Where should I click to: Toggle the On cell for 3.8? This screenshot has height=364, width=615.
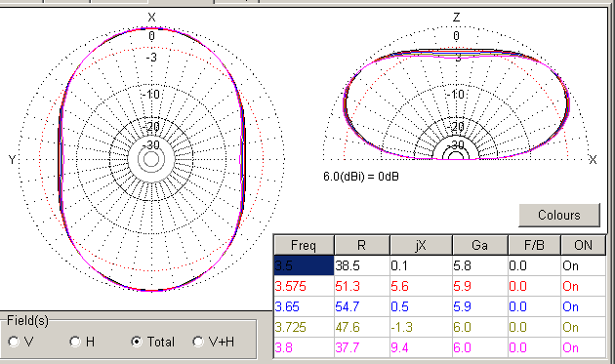[x=583, y=347]
